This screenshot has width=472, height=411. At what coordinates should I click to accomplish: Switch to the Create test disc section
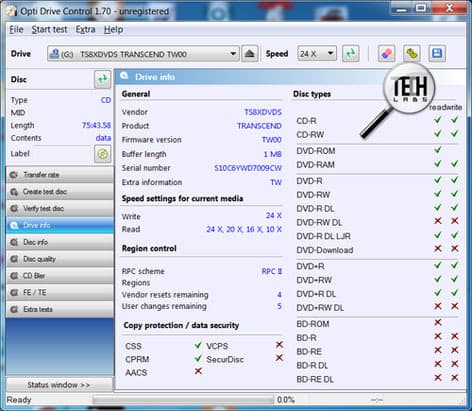click(x=60, y=192)
